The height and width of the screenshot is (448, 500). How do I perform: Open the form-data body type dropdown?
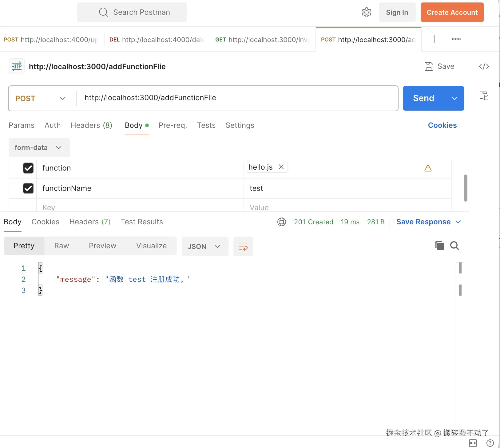click(39, 147)
